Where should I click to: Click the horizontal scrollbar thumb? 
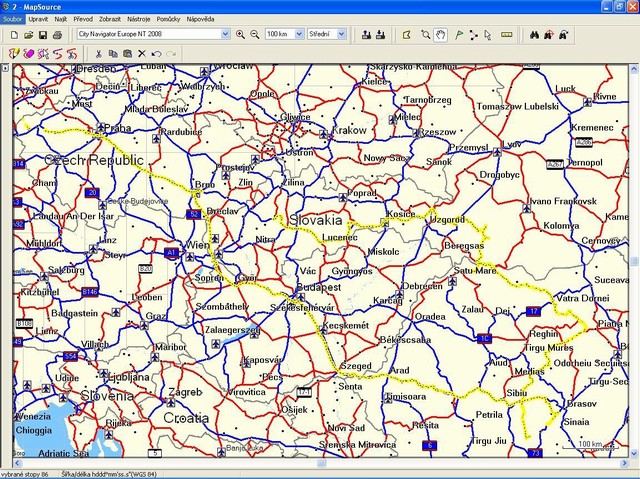pos(321,463)
